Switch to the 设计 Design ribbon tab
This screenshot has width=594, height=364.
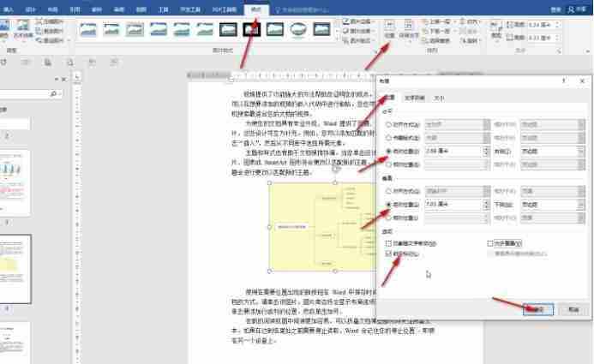point(31,9)
